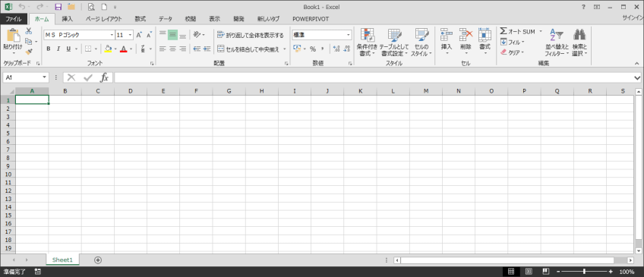Screen dimensions: 644x277
Task: Click the Increase Decimal icon
Action: point(336,49)
